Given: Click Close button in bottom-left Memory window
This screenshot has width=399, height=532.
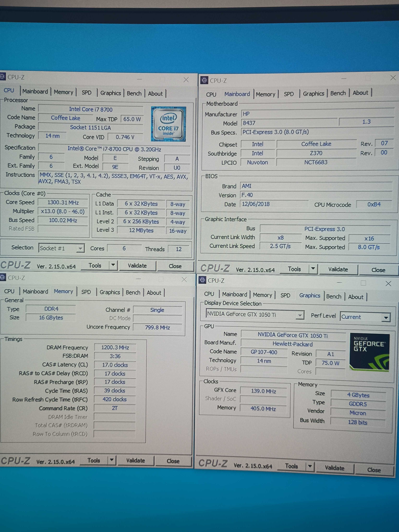Looking at the screenshot, I should (x=173, y=461).
